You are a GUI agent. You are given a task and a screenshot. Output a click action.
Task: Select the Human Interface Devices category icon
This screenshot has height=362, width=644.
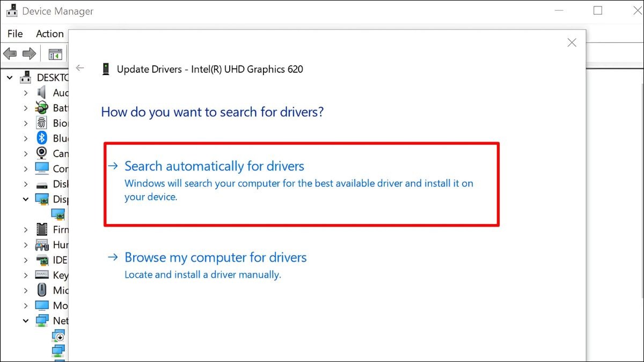[x=42, y=245]
